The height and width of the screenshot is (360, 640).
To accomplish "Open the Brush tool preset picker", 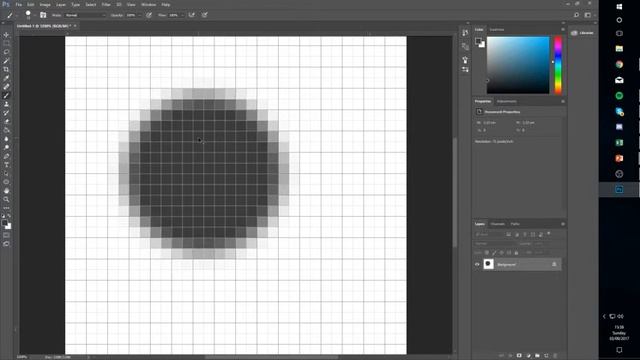I will pos(11,15).
